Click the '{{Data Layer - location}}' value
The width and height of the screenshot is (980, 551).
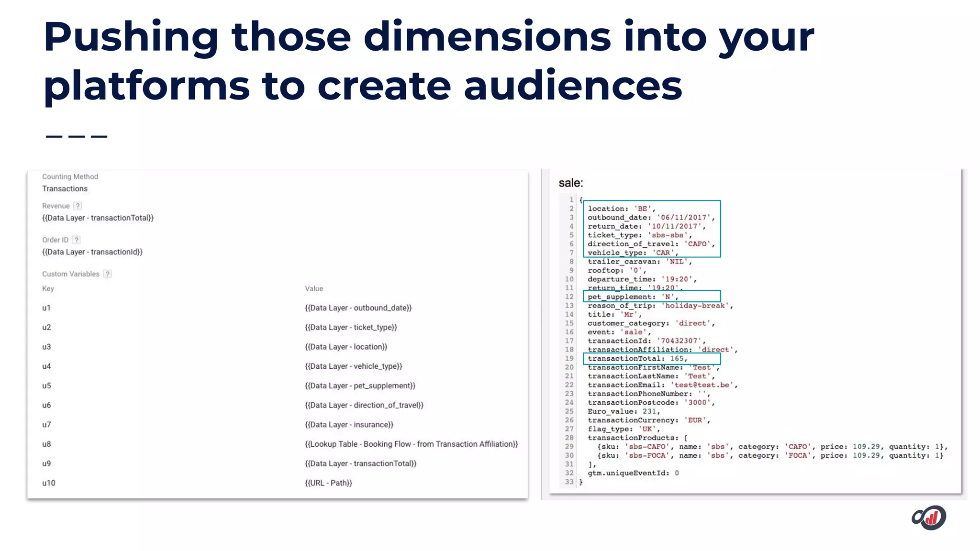pos(346,347)
